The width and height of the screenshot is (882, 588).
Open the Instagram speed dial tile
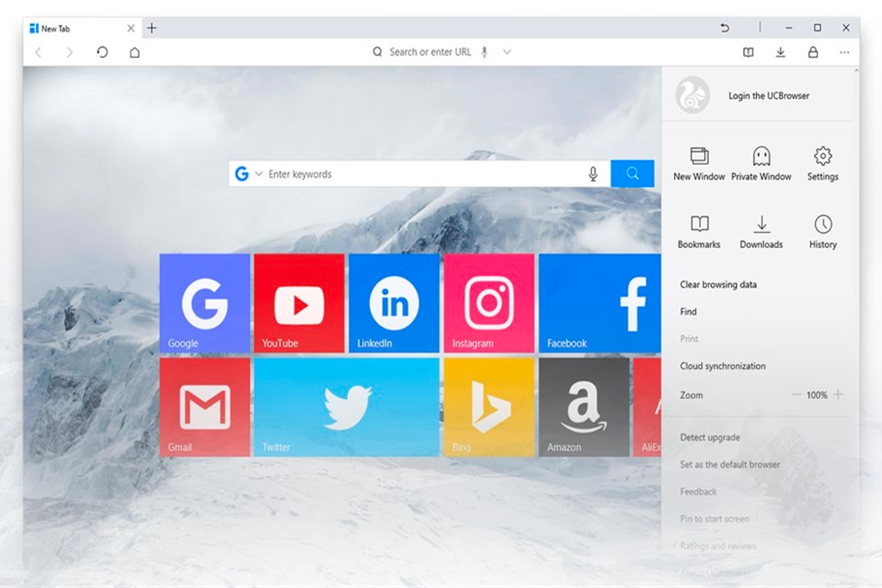(x=489, y=303)
